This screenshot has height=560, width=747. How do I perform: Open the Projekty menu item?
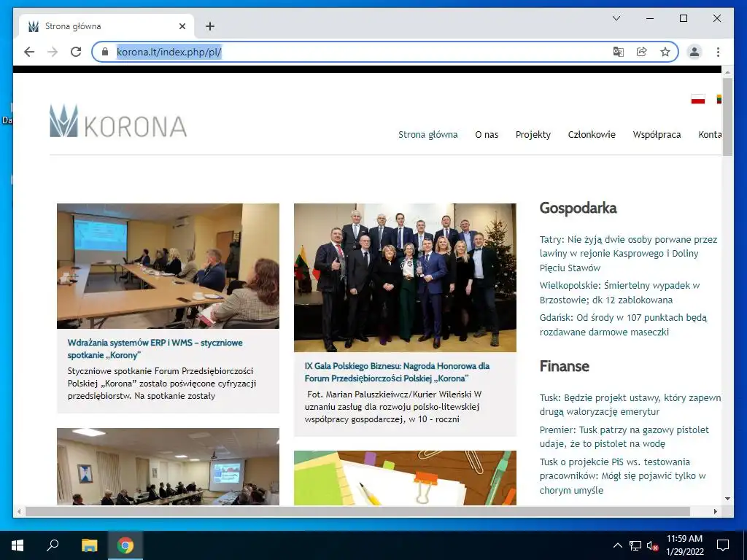533,135
